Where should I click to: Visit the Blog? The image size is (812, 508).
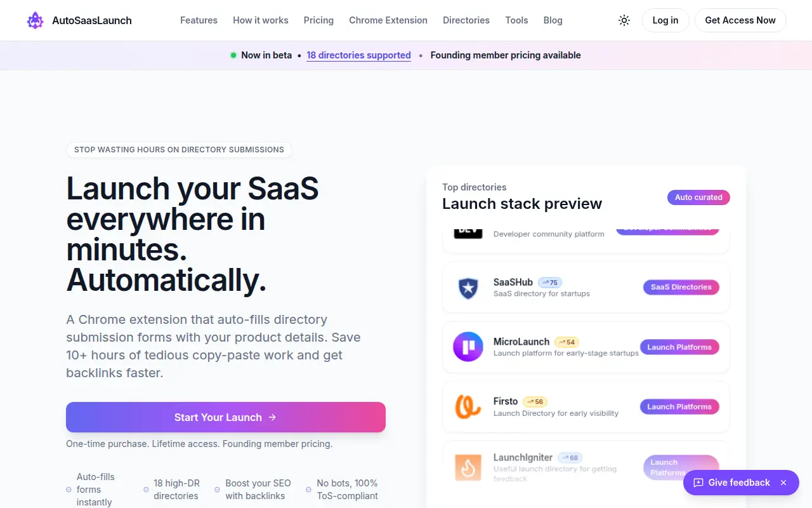tap(553, 20)
